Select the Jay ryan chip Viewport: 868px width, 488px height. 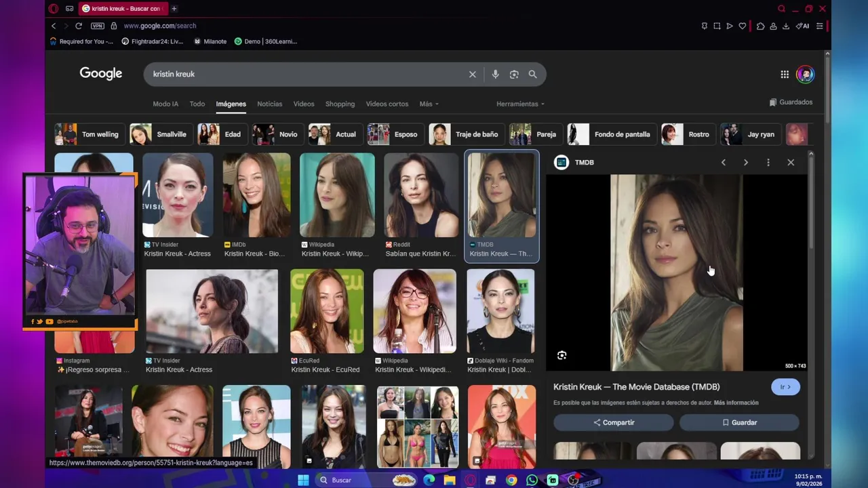[749, 134]
